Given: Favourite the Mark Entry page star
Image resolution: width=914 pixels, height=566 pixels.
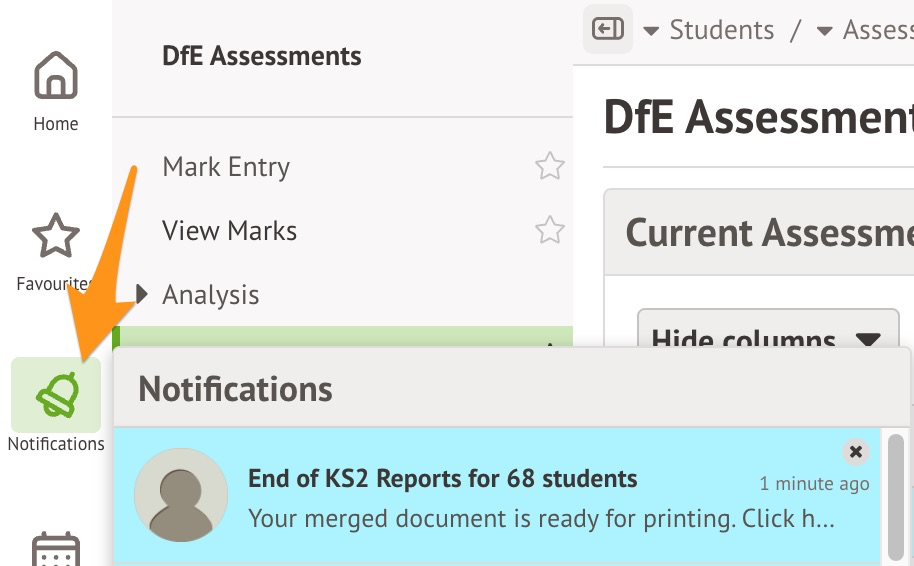Looking at the screenshot, I should (550, 166).
